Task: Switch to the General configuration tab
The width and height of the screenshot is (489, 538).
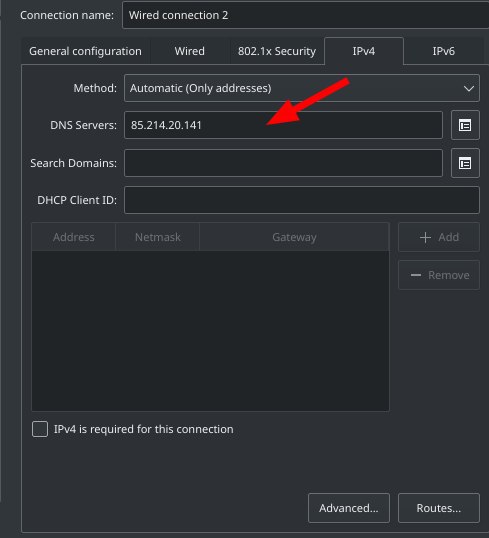Action: coord(85,51)
